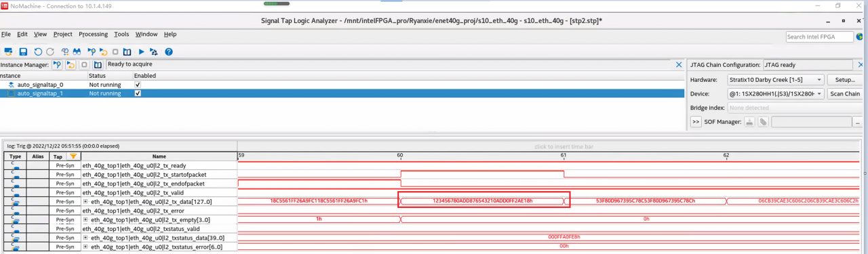Click the Read Data book icon in Instance Manager
This screenshot has width=868, height=254.
pyautogui.click(x=98, y=64)
